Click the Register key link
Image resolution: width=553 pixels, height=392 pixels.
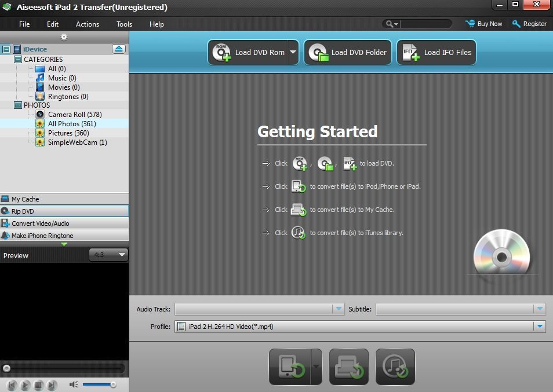[x=529, y=24]
